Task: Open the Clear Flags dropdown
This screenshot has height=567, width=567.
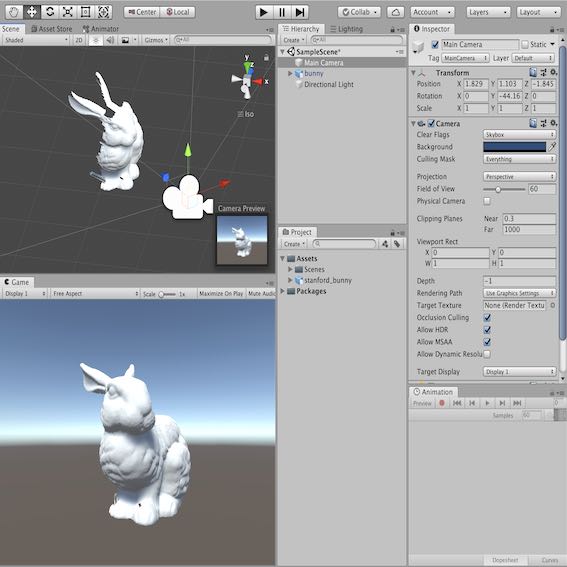Action: click(519, 135)
